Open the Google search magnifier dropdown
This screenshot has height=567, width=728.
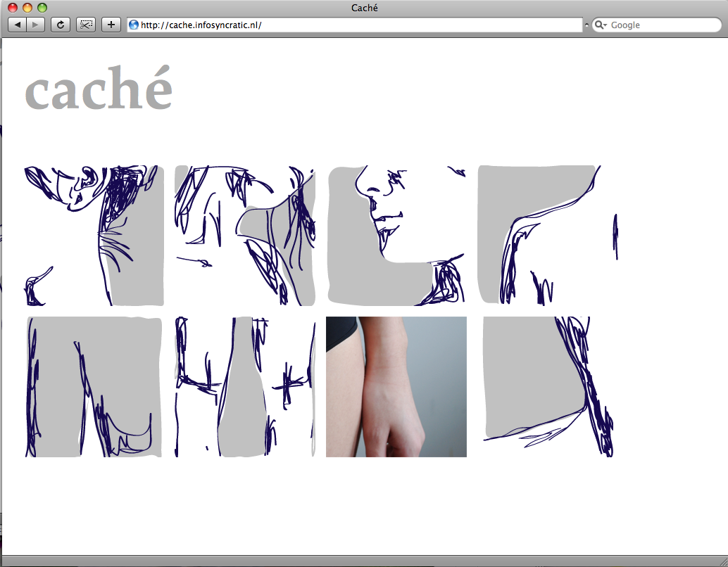[x=601, y=25]
